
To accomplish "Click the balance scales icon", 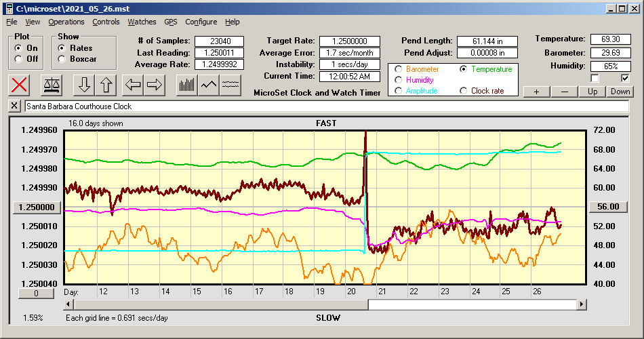I will click(x=52, y=85).
